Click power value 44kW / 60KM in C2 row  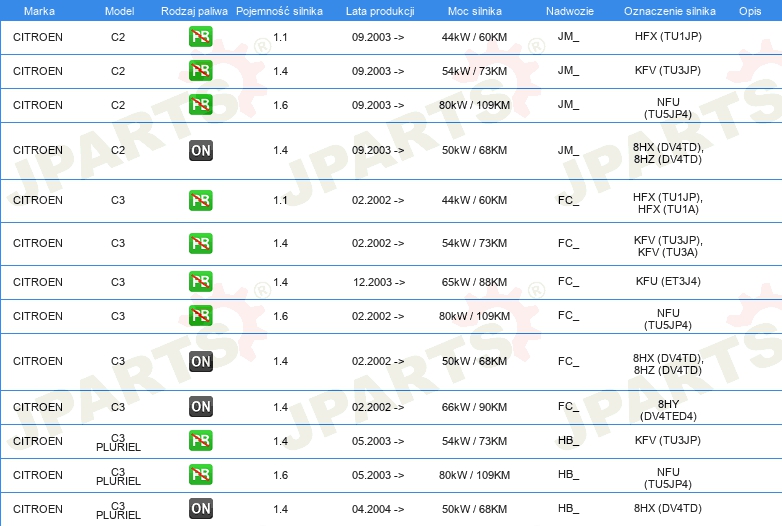click(474, 37)
